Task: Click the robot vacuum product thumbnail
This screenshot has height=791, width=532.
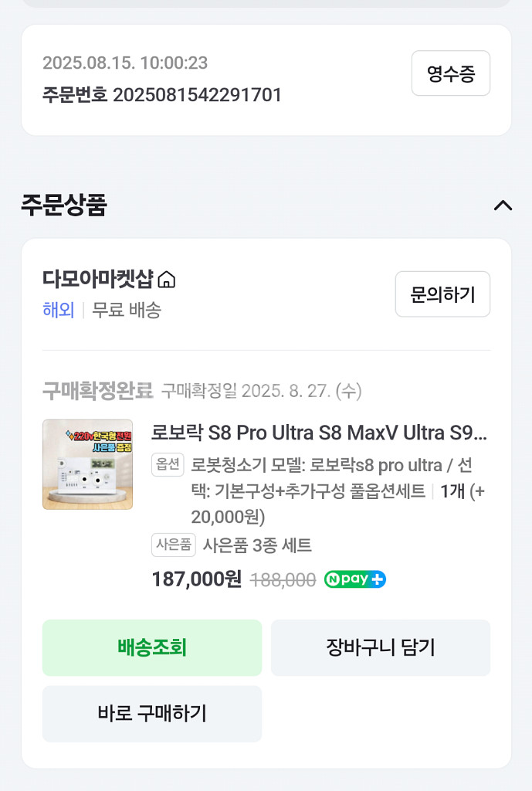Action: coord(87,464)
